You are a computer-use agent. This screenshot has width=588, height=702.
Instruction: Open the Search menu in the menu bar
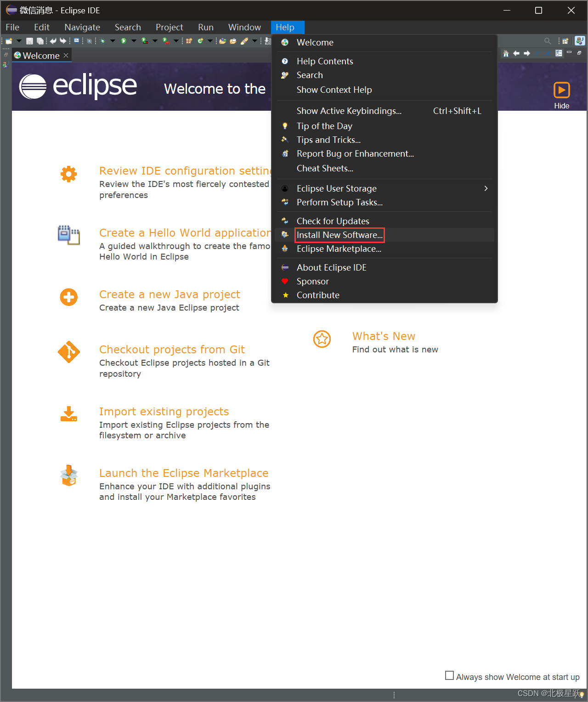click(128, 27)
